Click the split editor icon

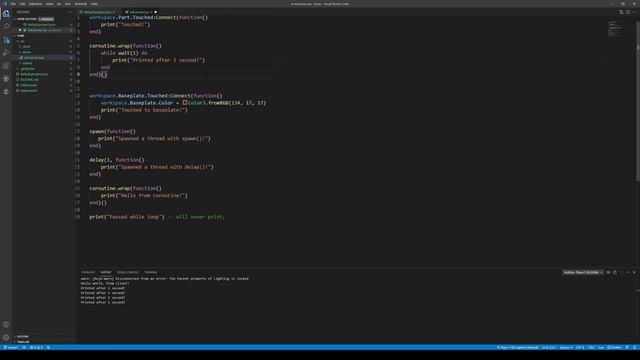627,12
